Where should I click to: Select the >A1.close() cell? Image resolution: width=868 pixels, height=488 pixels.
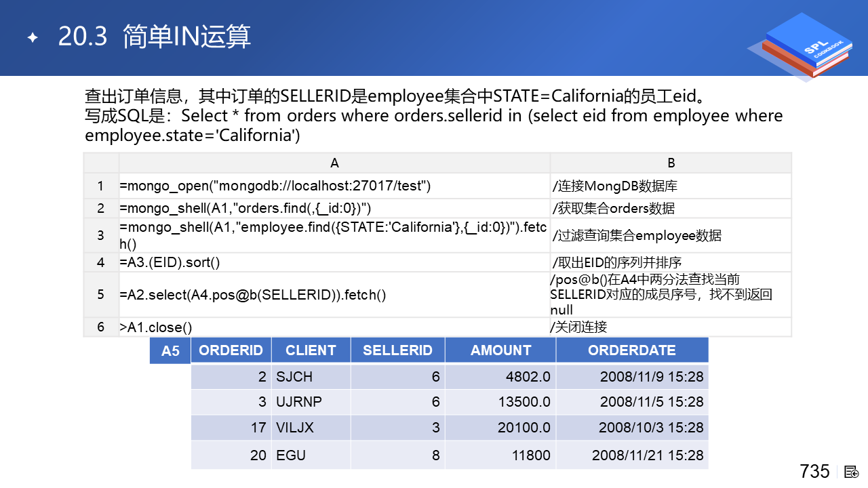coord(157,327)
